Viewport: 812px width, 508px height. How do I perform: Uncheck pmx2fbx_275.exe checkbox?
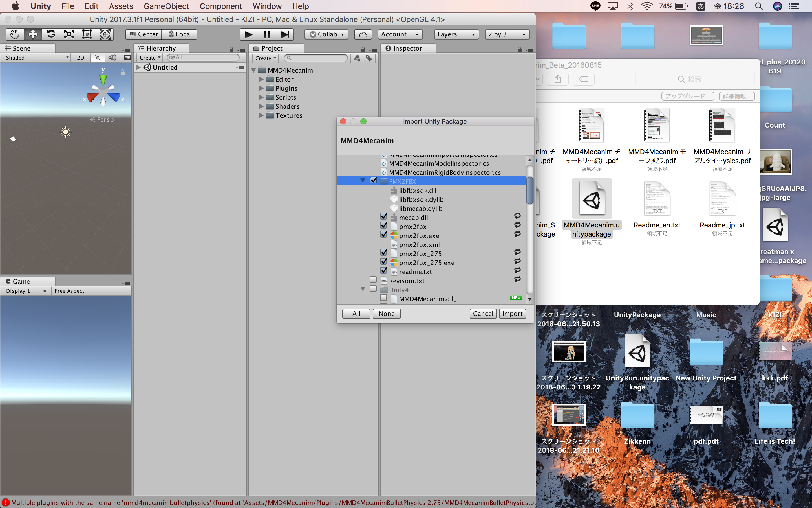click(383, 262)
